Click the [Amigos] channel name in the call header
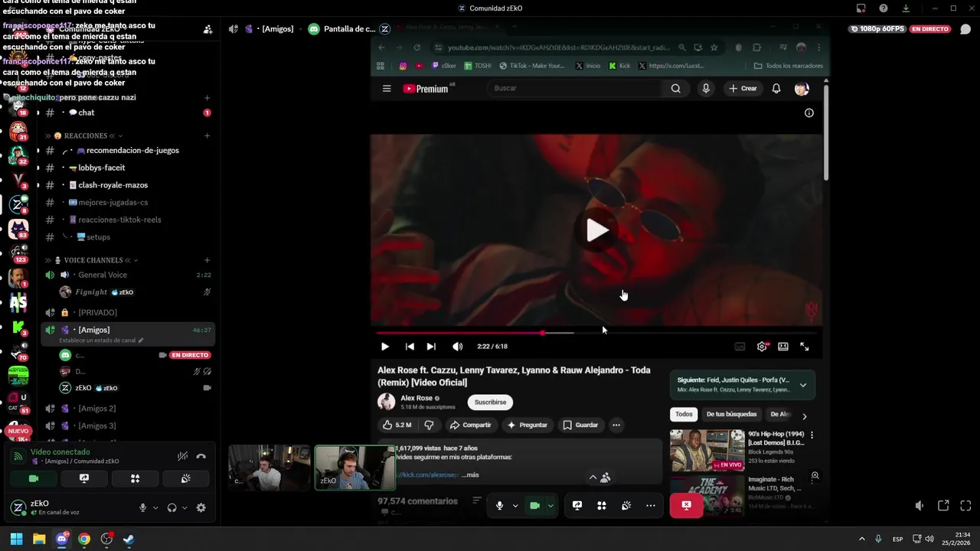 (277, 29)
